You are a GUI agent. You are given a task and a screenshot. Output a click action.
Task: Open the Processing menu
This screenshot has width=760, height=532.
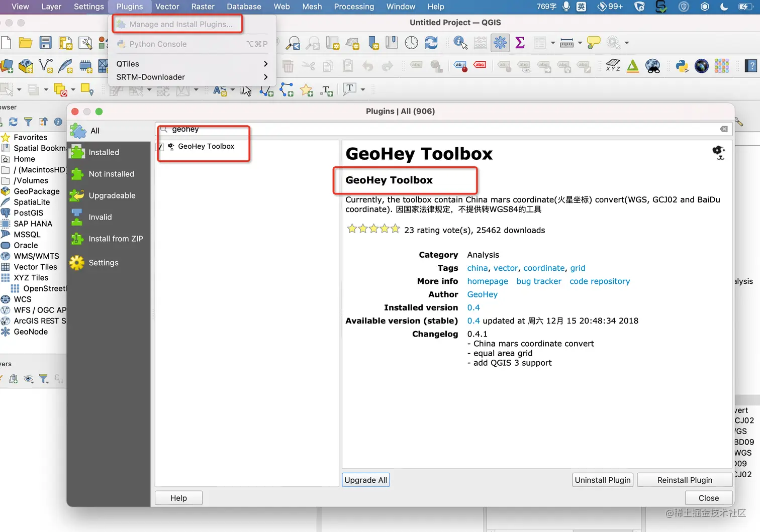[354, 7]
